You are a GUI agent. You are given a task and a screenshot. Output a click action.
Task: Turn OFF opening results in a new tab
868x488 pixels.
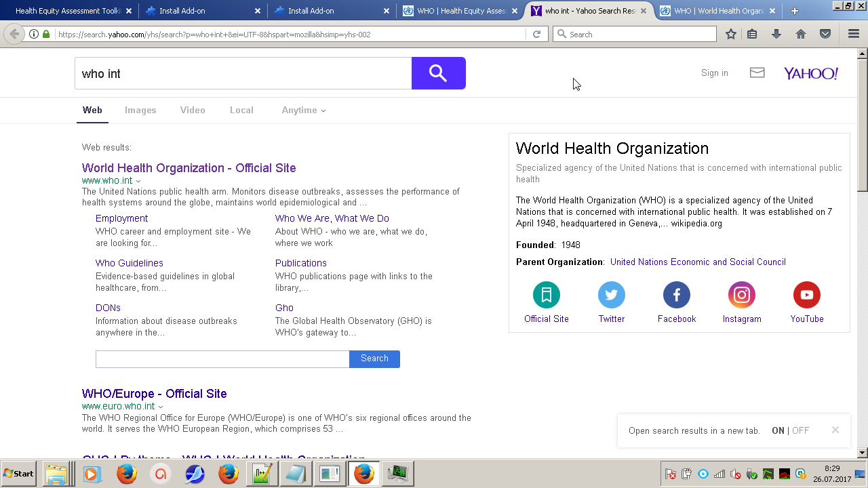click(801, 430)
